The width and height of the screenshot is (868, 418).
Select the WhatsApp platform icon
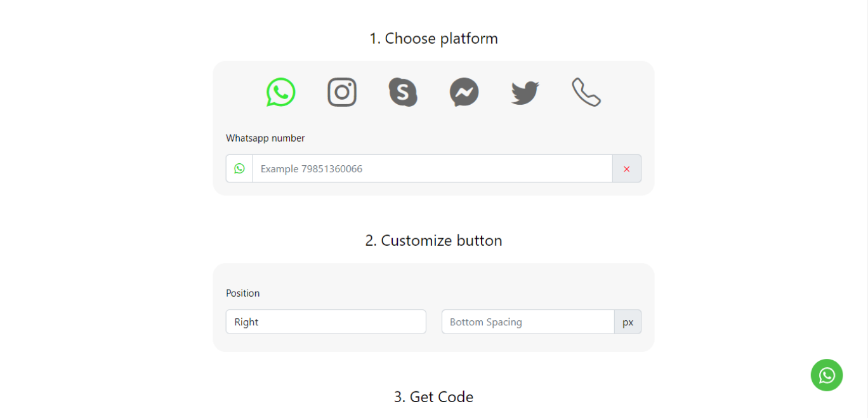click(x=281, y=92)
